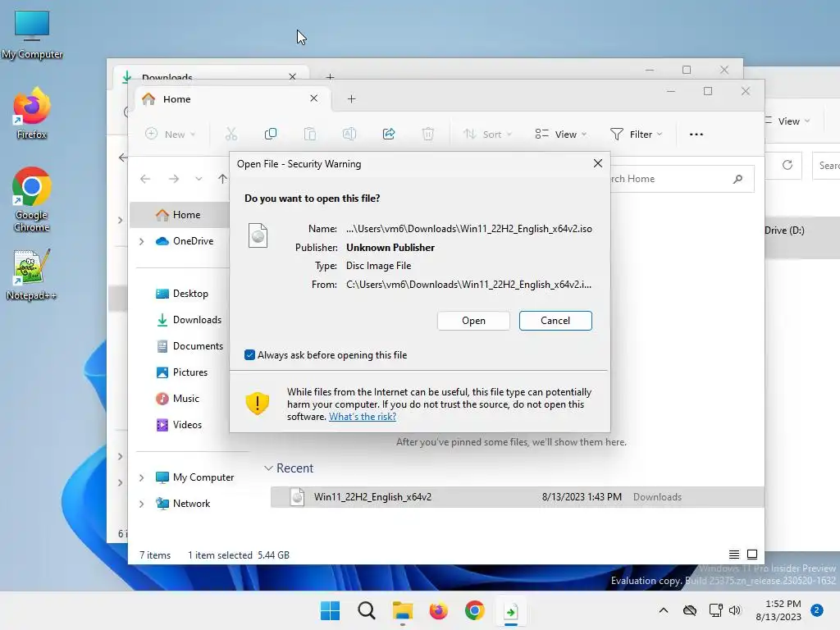840x630 pixels.
Task: Open notifications badge showing 2
Action: (817, 610)
